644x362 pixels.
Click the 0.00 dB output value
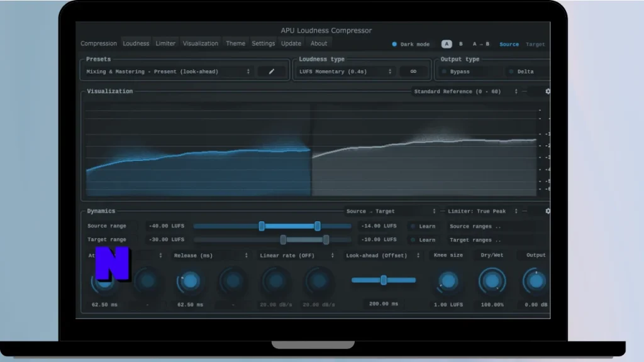(536, 305)
